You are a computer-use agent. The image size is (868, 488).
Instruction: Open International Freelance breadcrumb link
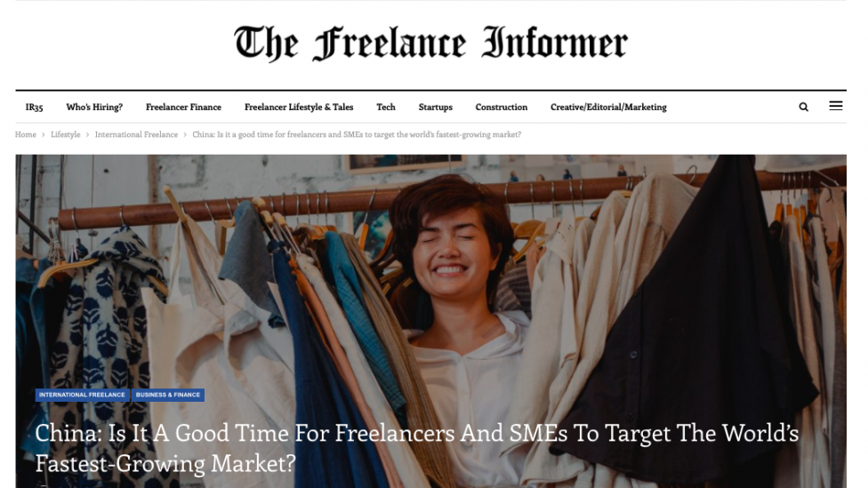136,134
